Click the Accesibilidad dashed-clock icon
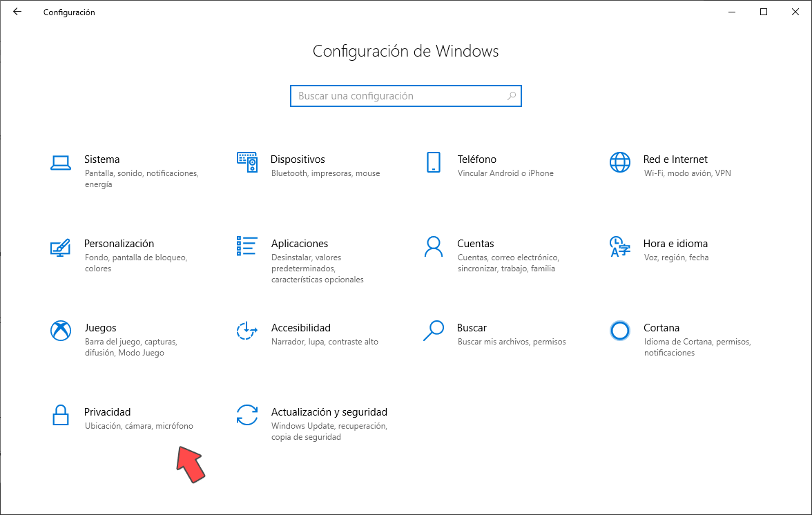This screenshot has height=515, width=812. point(247,331)
